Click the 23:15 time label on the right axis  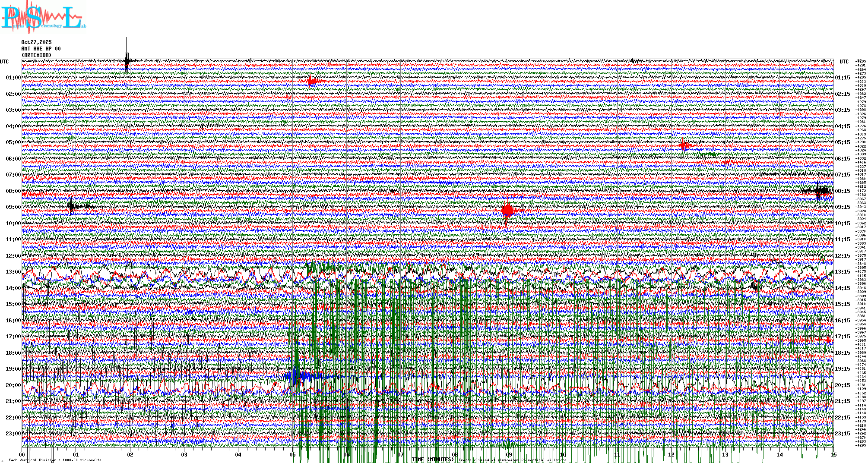click(x=842, y=434)
